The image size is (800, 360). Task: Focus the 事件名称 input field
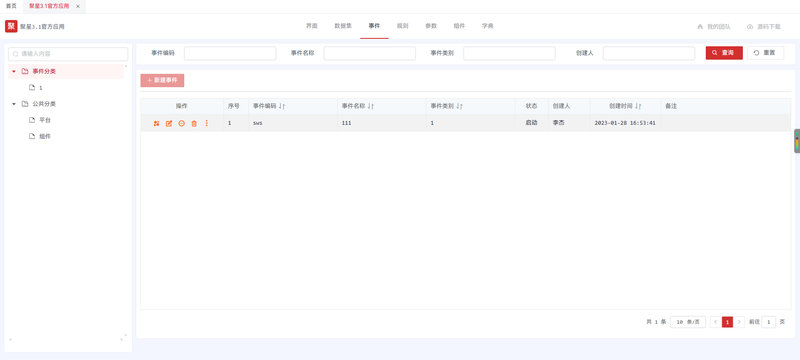[x=370, y=53]
